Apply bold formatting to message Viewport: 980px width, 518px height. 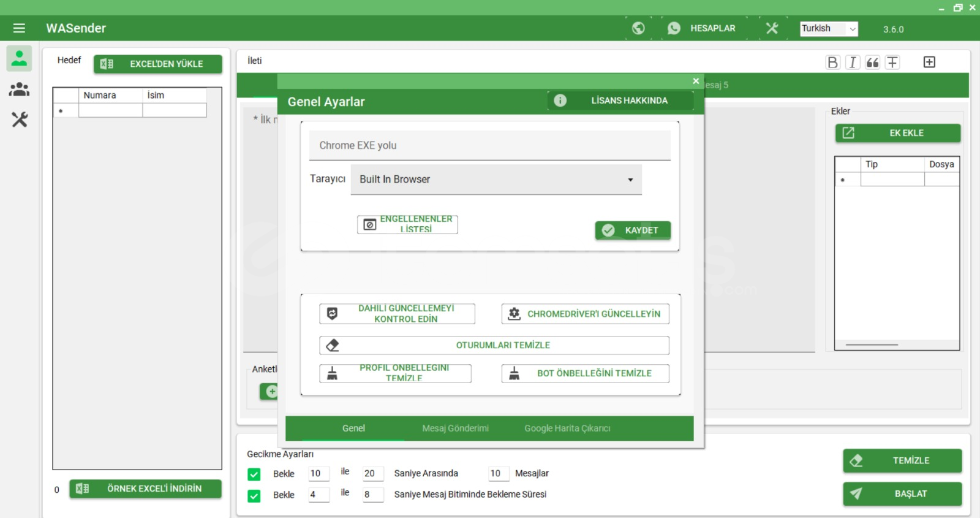point(832,63)
